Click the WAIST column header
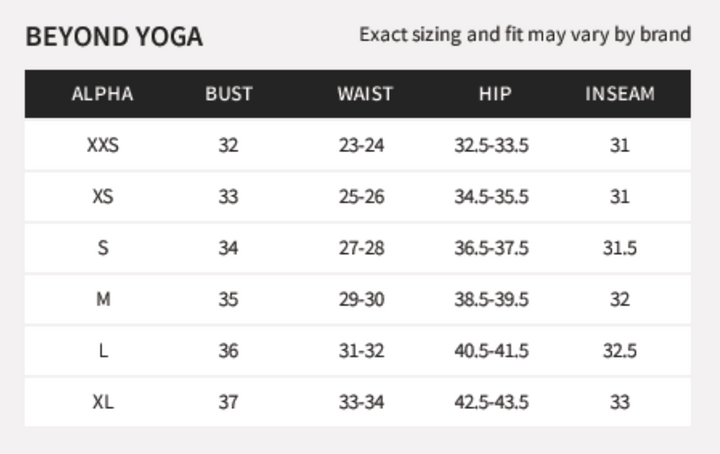 (x=365, y=94)
